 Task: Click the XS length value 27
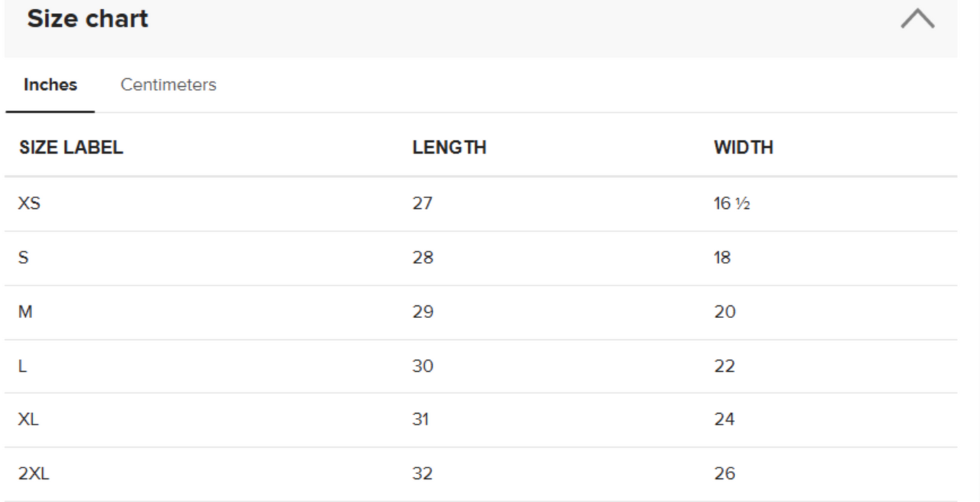tap(422, 203)
